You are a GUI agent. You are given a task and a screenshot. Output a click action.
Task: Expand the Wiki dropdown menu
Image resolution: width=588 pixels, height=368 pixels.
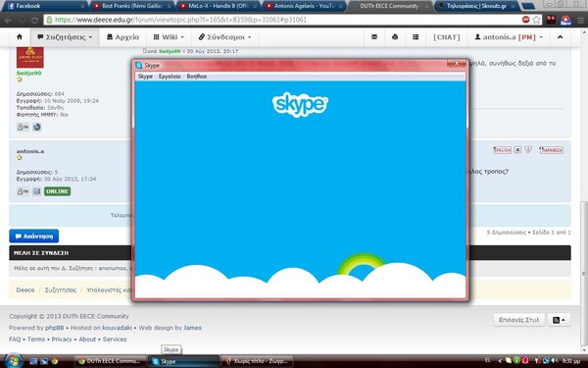click(169, 37)
